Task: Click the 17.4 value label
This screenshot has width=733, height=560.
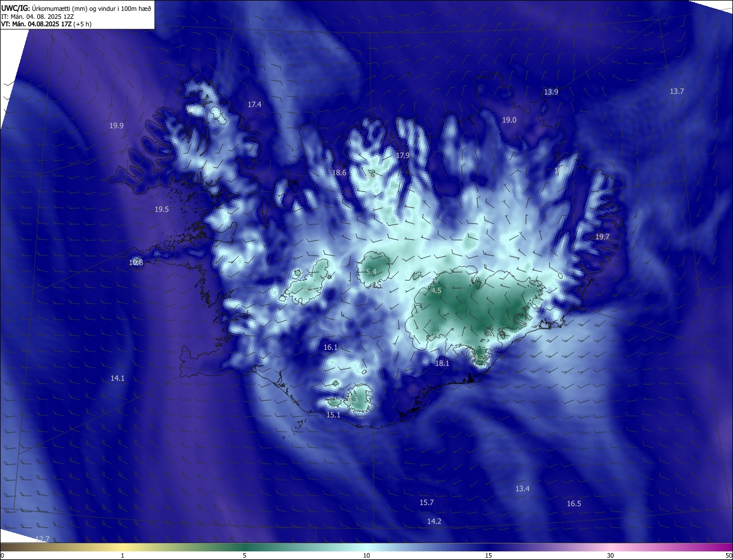Action: [x=254, y=105]
